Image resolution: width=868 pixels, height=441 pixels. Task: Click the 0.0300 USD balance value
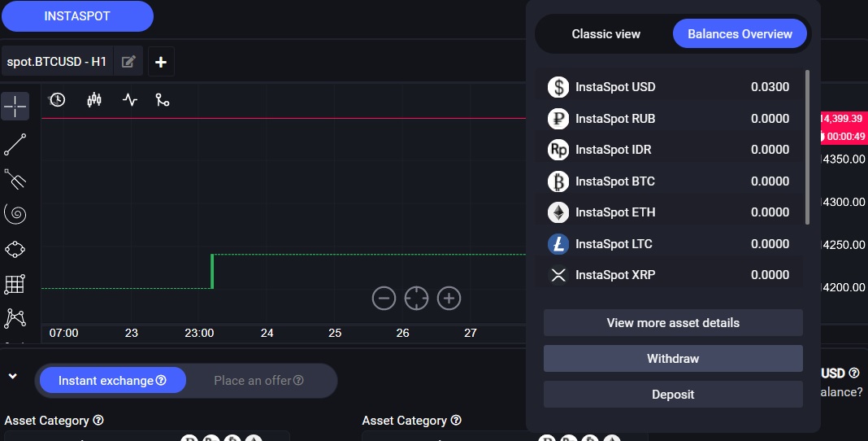770,87
